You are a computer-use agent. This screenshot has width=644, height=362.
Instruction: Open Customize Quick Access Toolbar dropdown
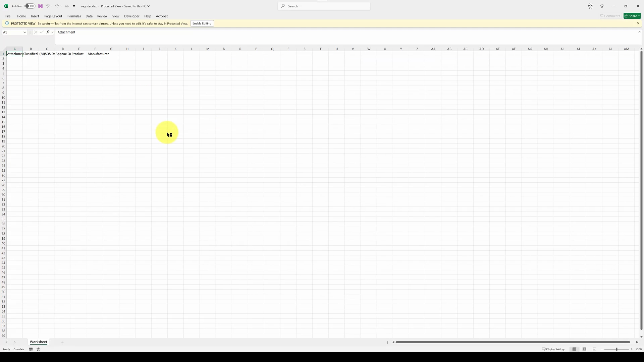click(x=74, y=6)
